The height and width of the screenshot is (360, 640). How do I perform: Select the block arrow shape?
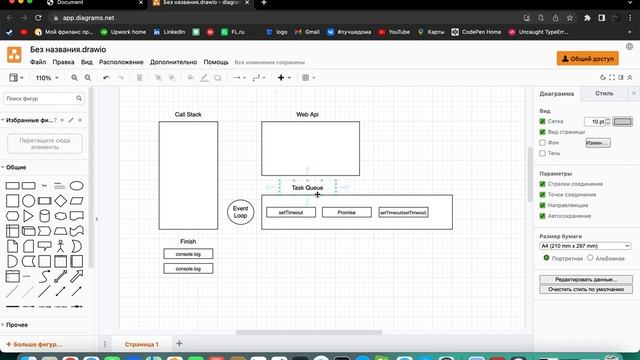click(76, 276)
